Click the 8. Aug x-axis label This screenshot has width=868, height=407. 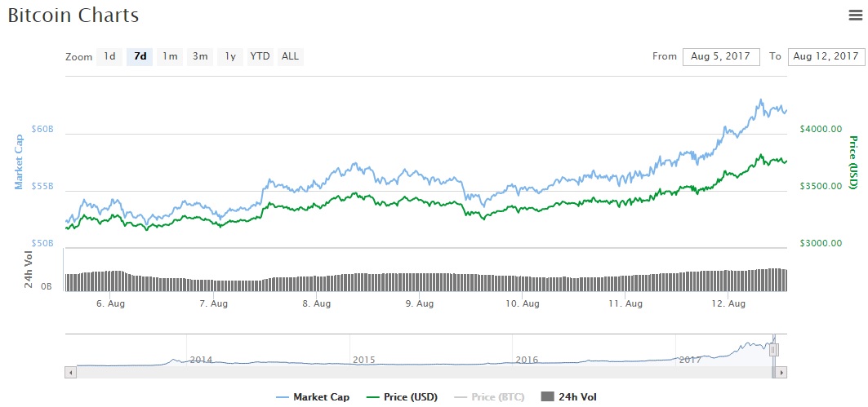[x=315, y=303]
